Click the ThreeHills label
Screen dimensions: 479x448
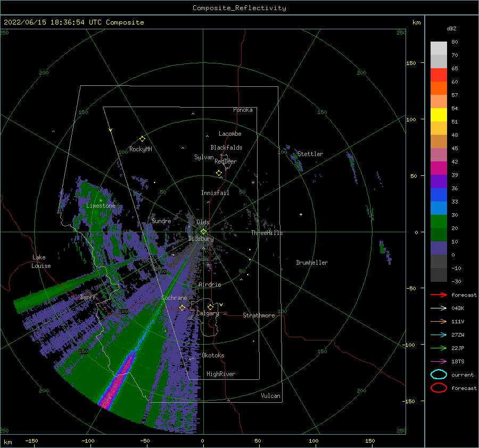(267, 233)
